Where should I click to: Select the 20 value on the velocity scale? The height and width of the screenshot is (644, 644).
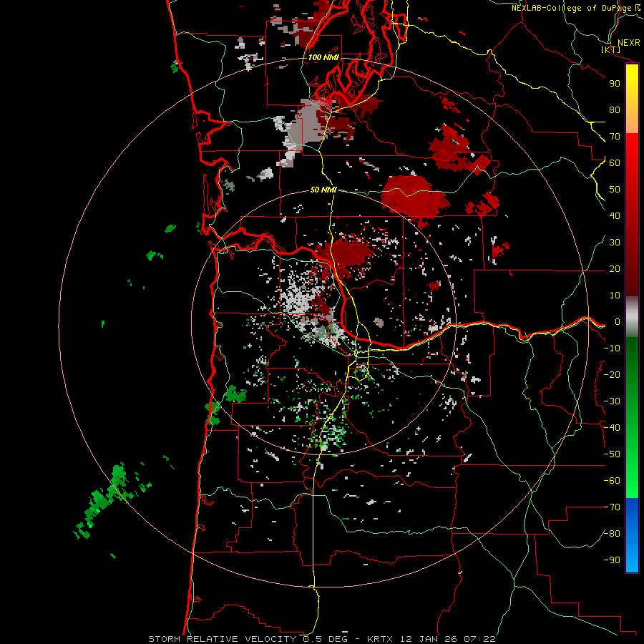click(x=615, y=269)
